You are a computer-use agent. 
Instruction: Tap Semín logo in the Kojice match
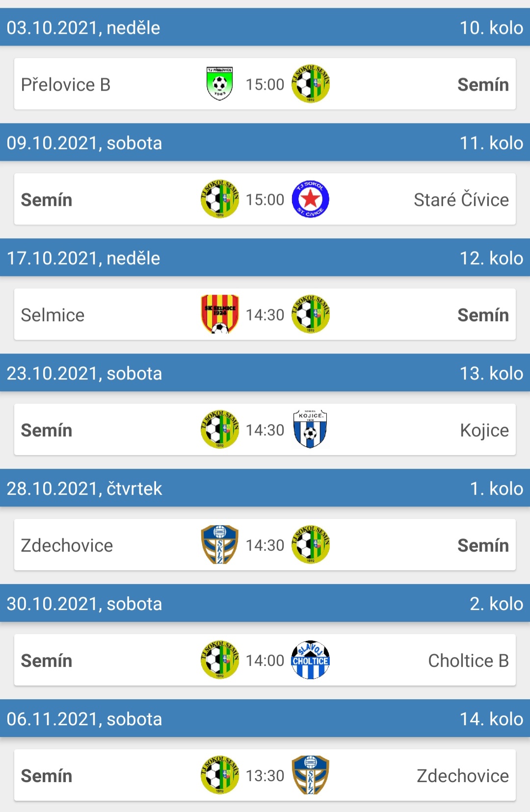[219, 430]
